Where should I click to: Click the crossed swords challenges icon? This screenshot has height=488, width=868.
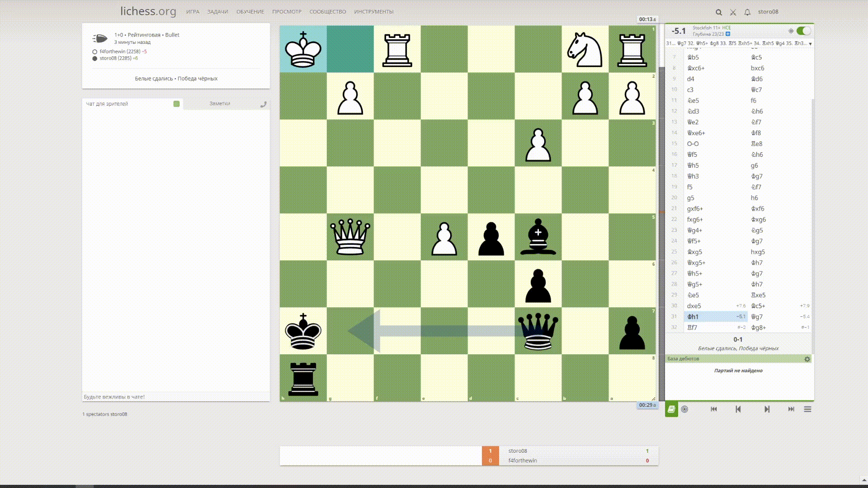[733, 12]
